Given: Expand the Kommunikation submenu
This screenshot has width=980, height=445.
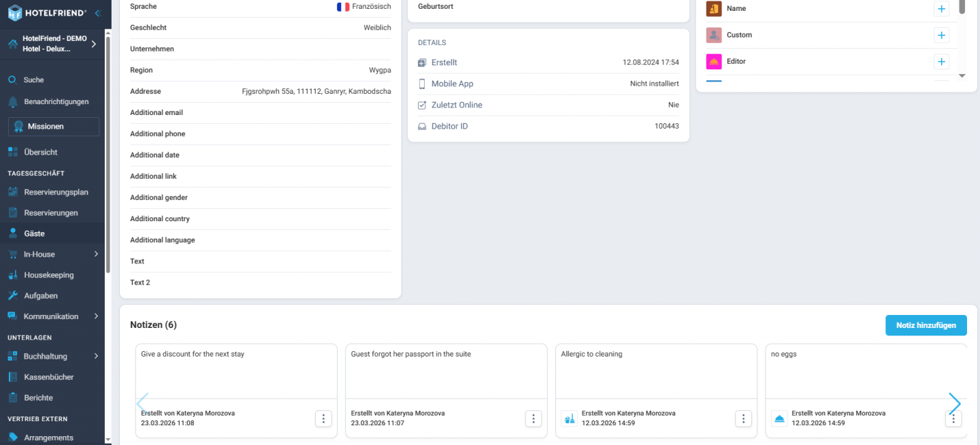Looking at the screenshot, I should pos(96,316).
